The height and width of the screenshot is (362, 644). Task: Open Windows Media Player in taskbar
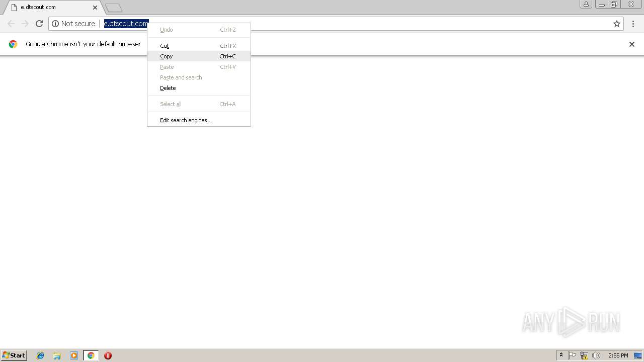(74, 355)
